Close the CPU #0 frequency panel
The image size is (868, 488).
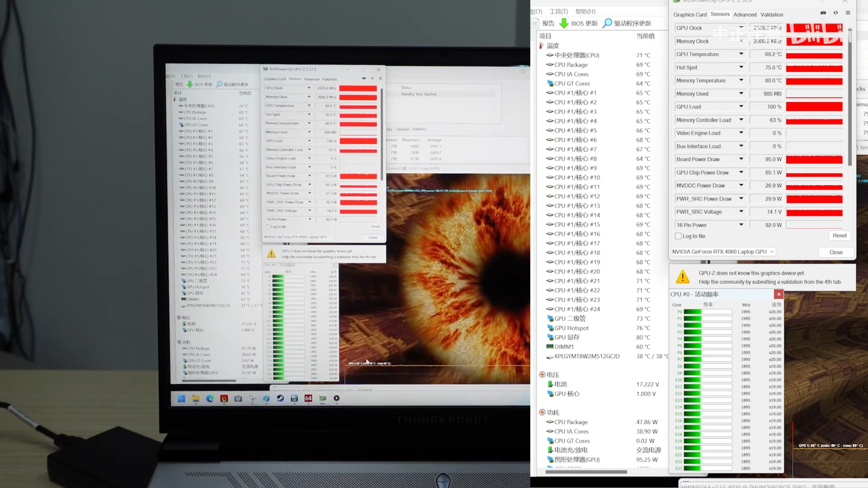click(779, 294)
